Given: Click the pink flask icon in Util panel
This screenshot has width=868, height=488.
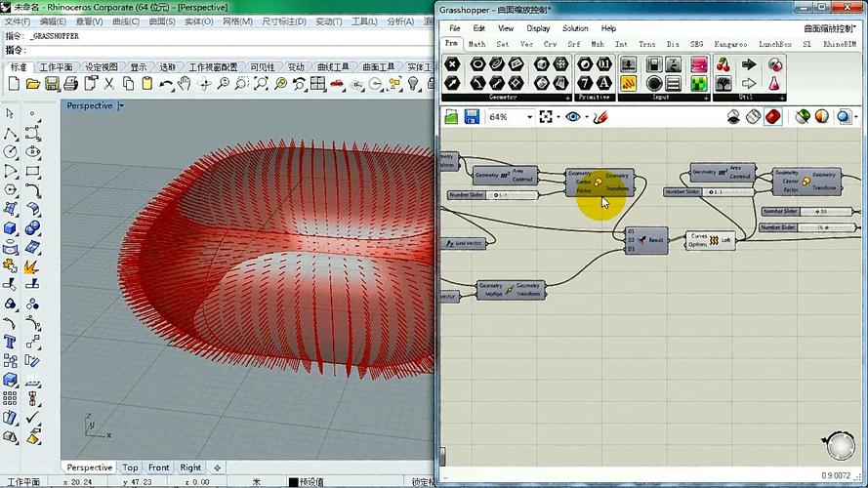Looking at the screenshot, I should point(774,83).
